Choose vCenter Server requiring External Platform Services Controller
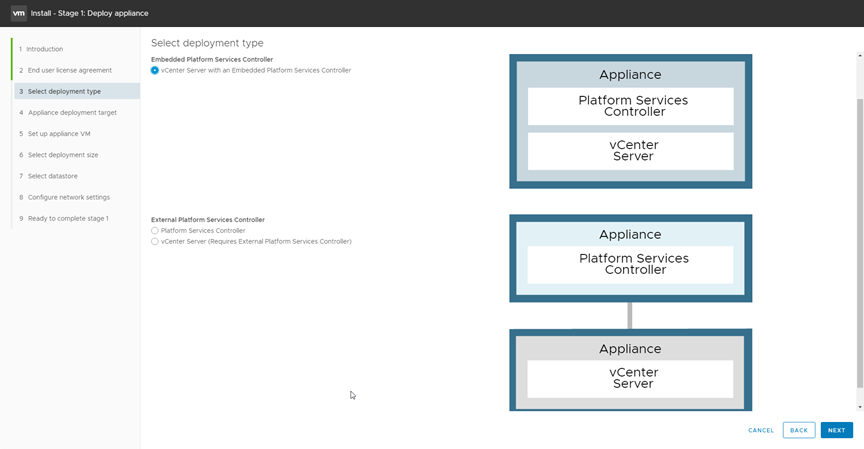 (155, 241)
